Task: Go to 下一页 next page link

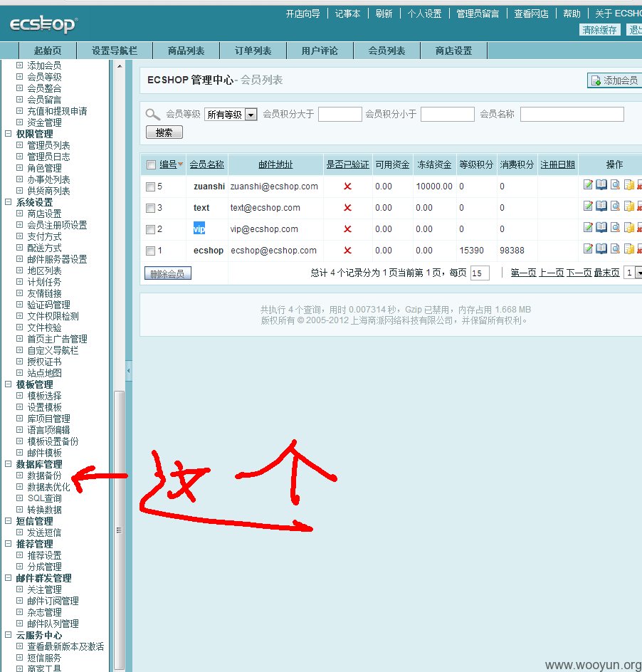Action: (579, 273)
